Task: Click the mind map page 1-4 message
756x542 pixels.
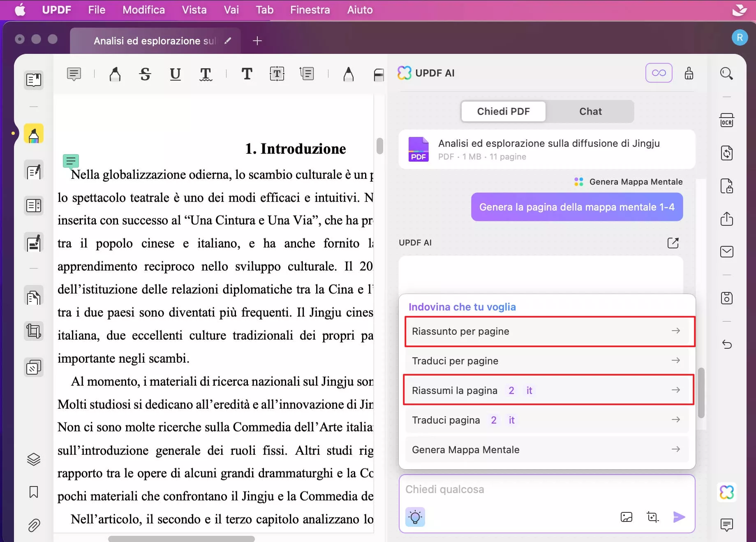Action: click(x=577, y=207)
